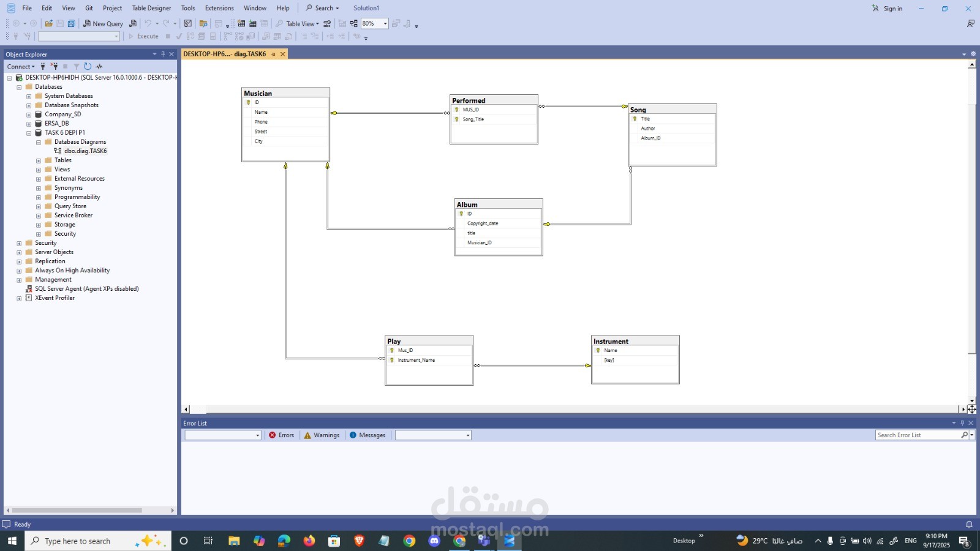The width and height of the screenshot is (980, 551).
Task: Open the Tools menu
Action: (188, 8)
